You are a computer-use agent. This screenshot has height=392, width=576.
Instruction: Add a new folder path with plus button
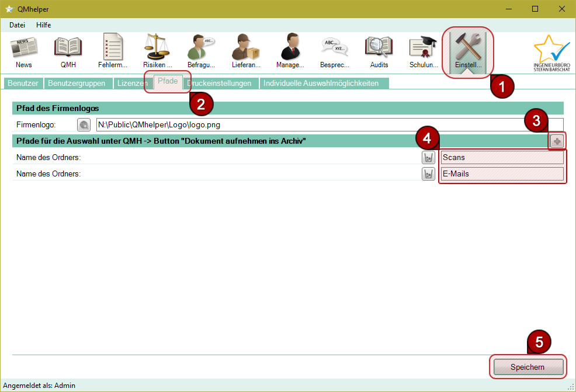[557, 141]
